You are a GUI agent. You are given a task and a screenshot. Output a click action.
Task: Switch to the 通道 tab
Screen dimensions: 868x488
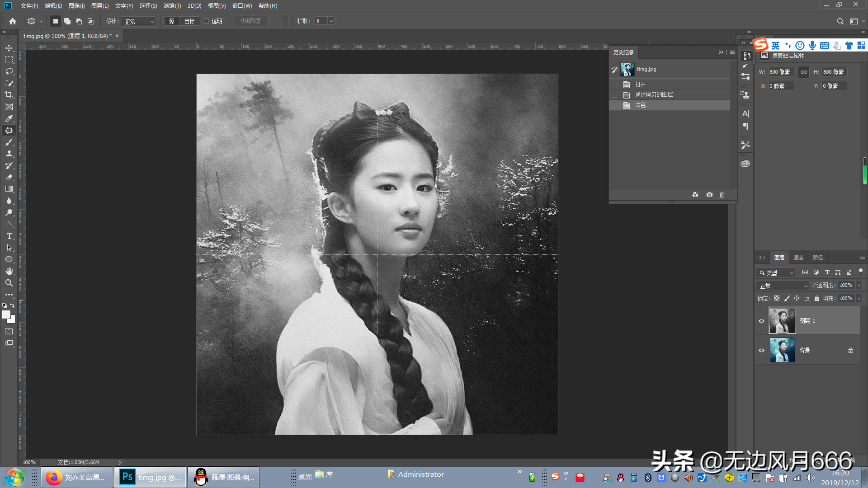pyautogui.click(x=798, y=258)
